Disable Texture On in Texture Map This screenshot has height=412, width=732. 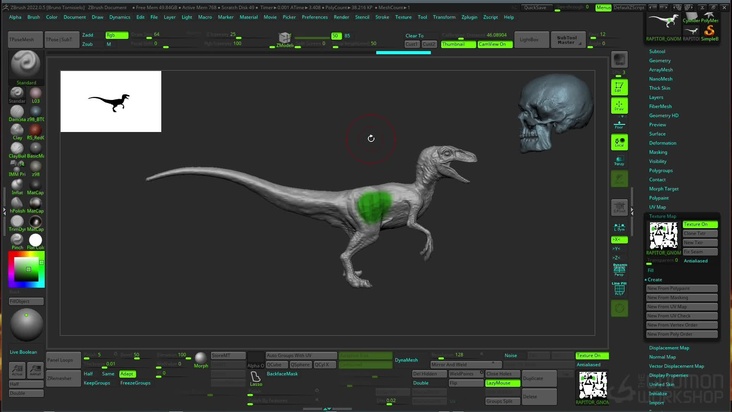700,224
